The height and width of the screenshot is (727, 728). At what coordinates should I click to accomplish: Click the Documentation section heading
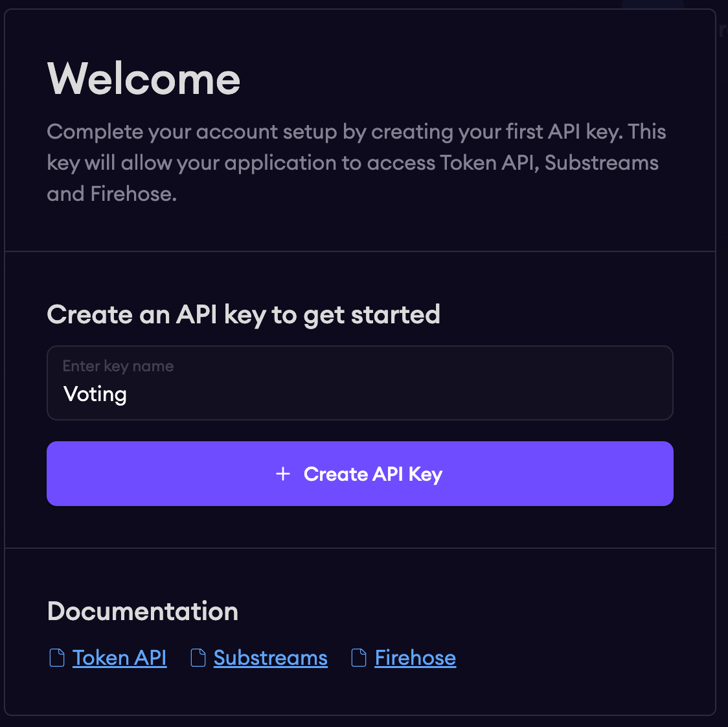(x=142, y=611)
